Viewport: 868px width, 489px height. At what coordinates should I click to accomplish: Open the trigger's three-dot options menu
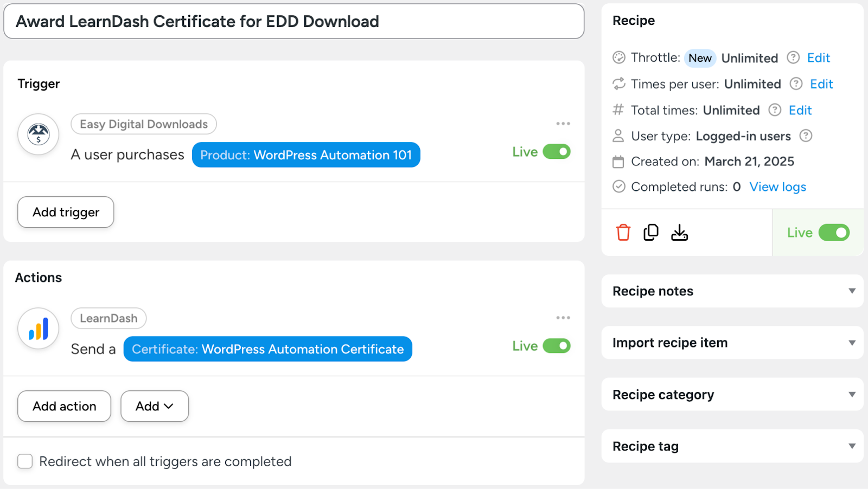[563, 124]
